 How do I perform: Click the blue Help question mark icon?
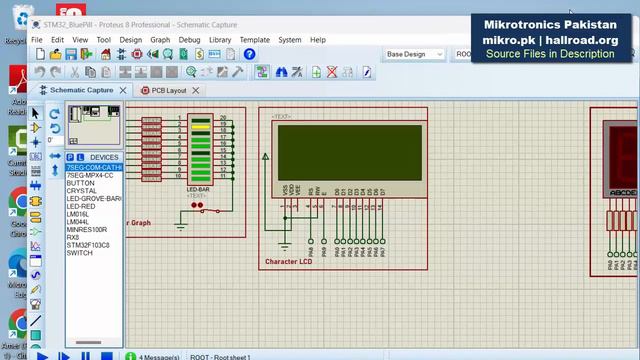(x=249, y=54)
